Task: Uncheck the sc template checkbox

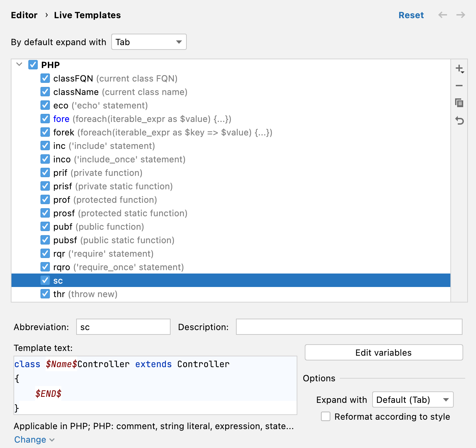Action: [45, 280]
